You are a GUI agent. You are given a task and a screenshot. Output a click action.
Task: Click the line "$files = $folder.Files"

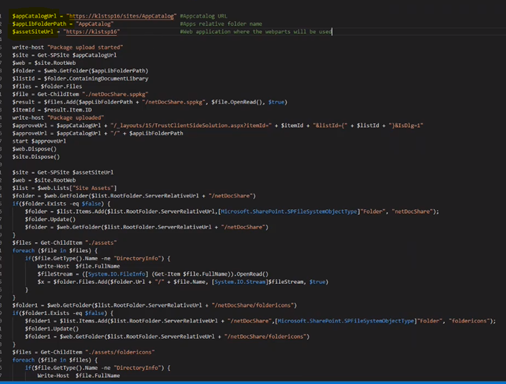47,86
